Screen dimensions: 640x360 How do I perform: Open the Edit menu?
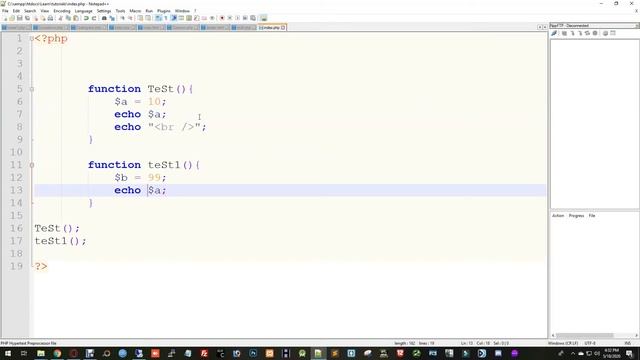[x=16, y=11]
